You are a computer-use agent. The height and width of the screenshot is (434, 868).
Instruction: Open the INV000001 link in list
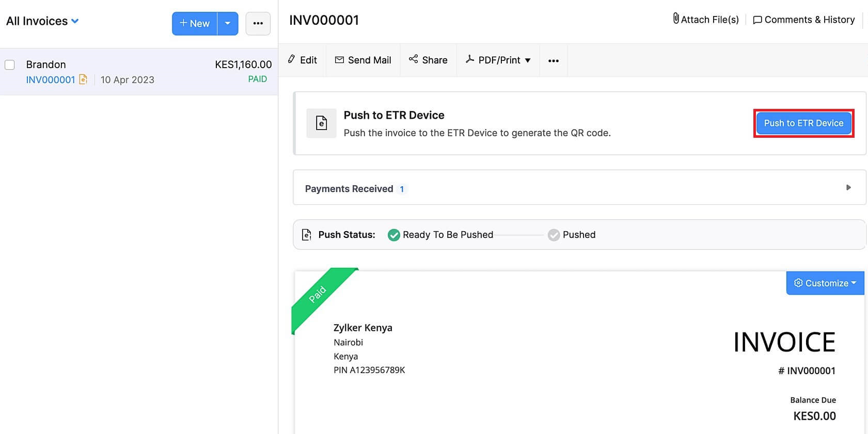51,79
